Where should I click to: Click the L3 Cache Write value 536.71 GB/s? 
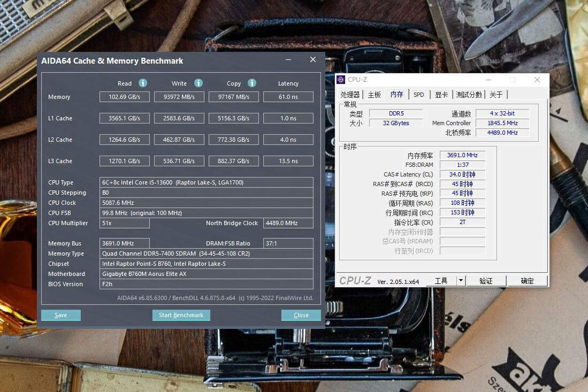point(179,161)
